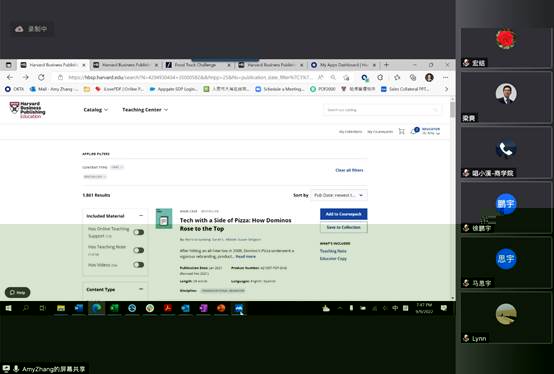Open OneNote from the taskbar
Screen dimensions: 554x374
coord(203,308)
